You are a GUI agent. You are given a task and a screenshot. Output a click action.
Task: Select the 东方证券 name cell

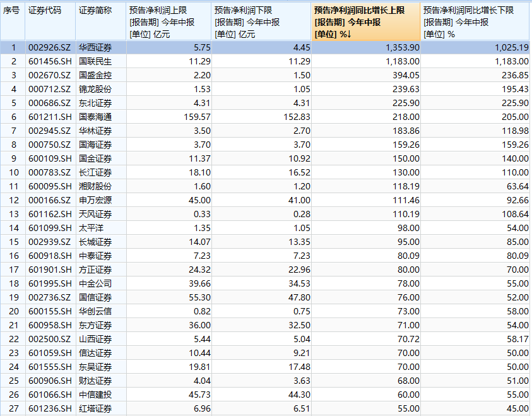point(101,325)
